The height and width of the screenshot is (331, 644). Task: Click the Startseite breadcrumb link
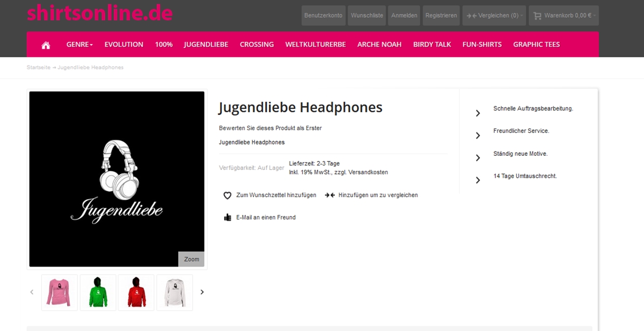(39, 67)
